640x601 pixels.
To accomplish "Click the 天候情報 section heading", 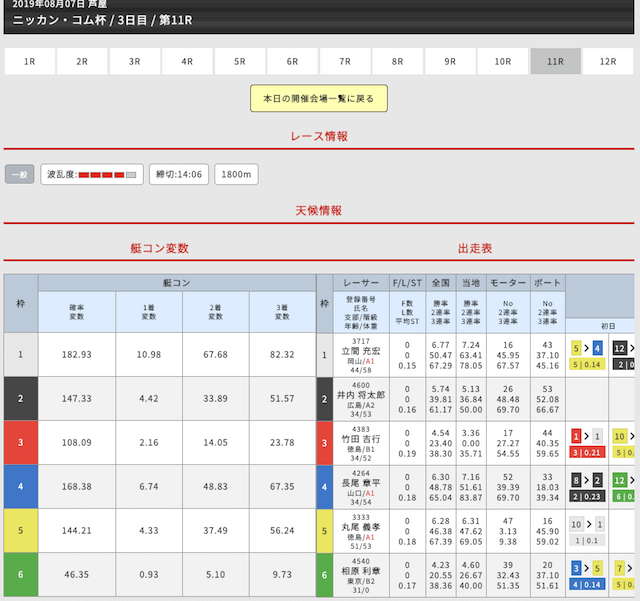I will 319,211.
